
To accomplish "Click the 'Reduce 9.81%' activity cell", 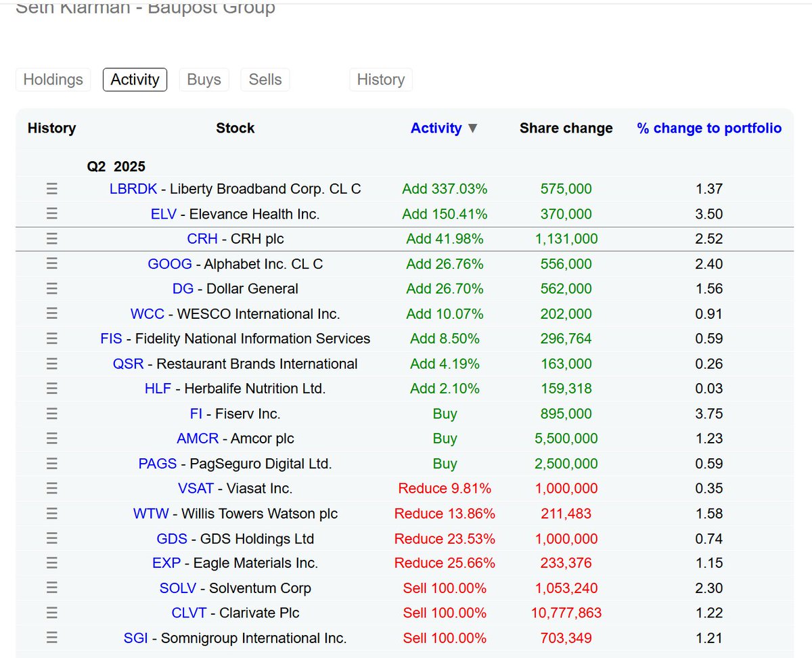I will [x=445, y=488].
